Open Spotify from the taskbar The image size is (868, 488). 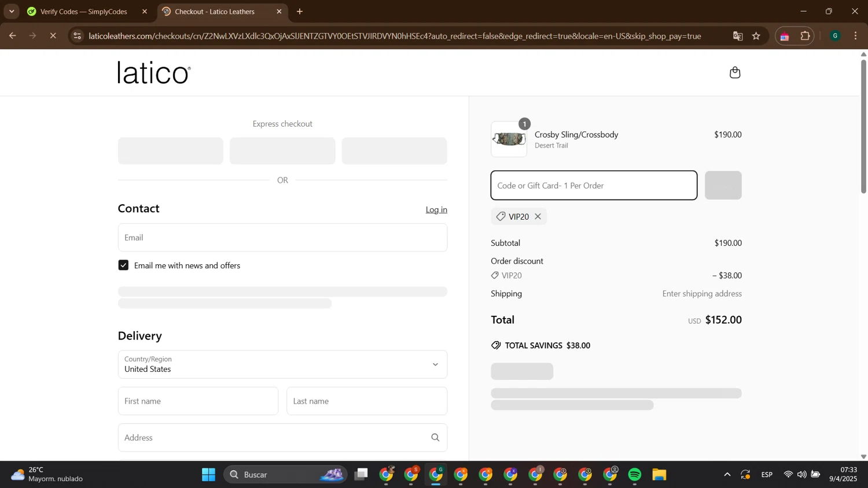pyautogui.click(x=635, y=475)
